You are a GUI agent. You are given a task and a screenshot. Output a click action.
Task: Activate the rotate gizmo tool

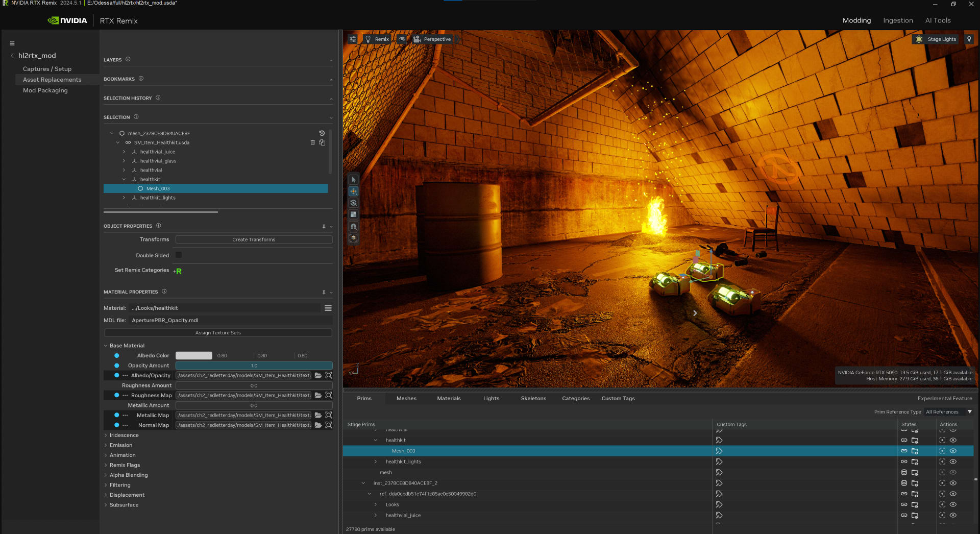353,203
